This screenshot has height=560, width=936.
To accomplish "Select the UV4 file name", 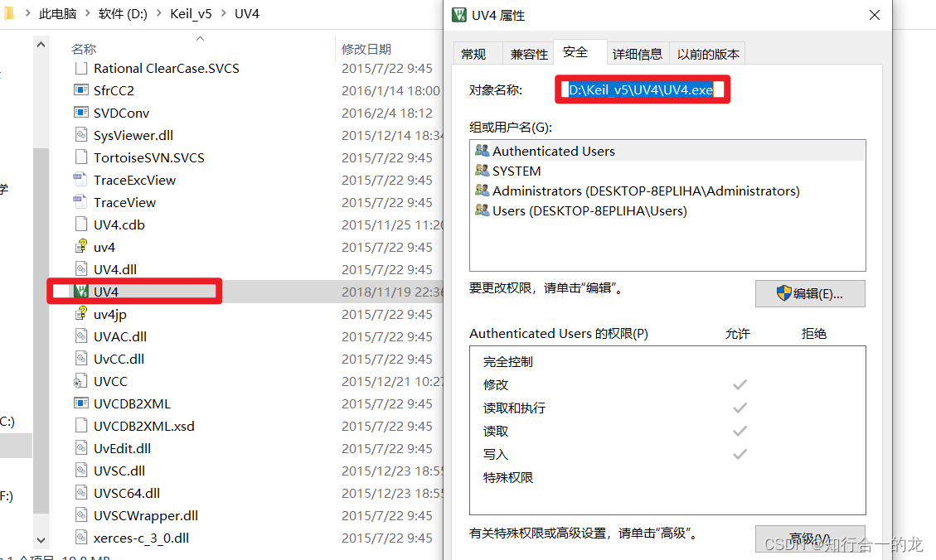I will point(106,292).
